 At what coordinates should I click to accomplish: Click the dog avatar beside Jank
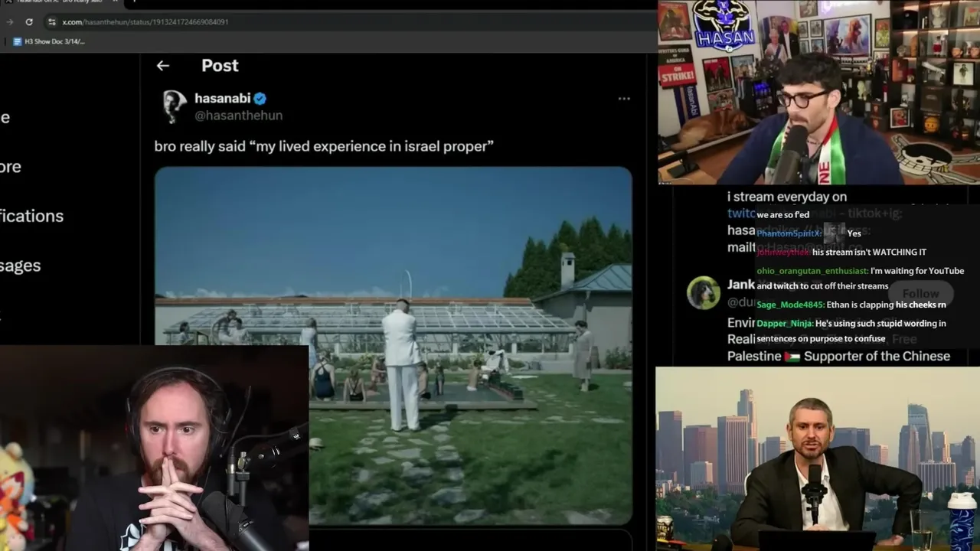[x=703, y=293]
